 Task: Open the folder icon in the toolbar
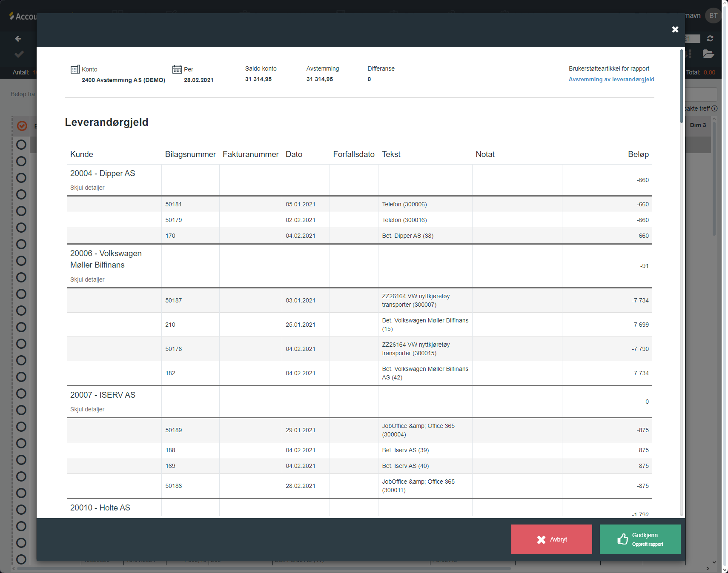(x=708, y=54)
